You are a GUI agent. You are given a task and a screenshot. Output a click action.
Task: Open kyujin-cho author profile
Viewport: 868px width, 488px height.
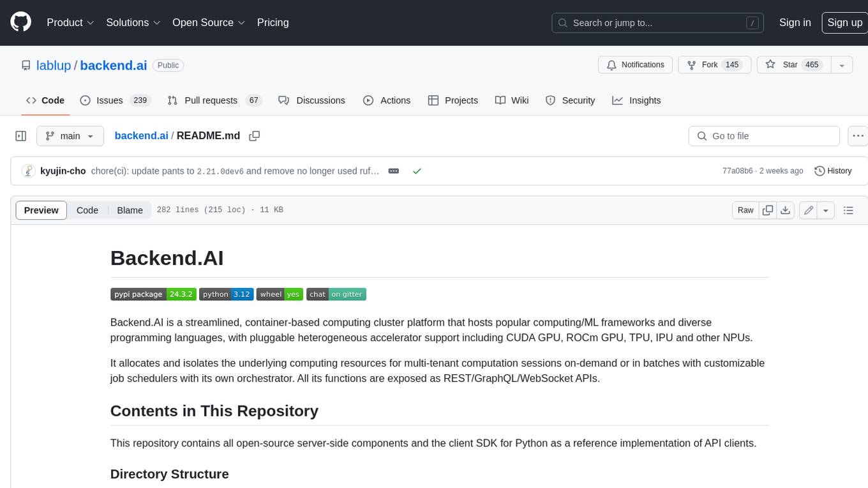tap(63, 171)
